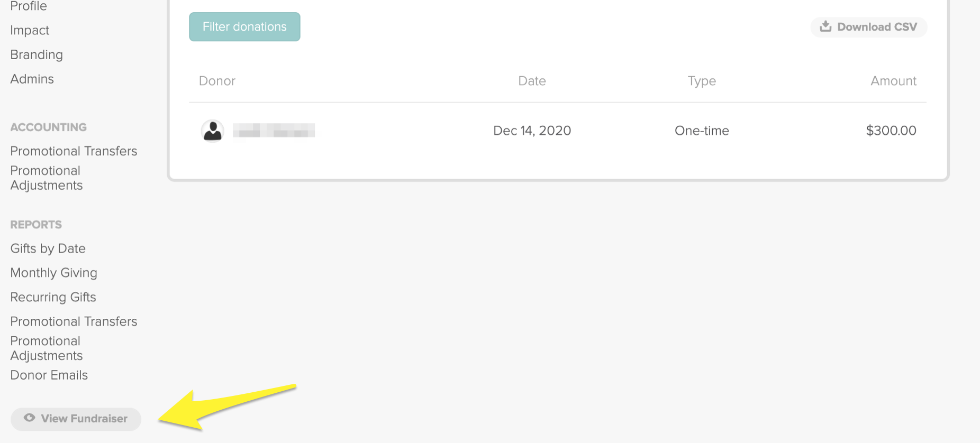This screenshot has width=980, height=443.
Task: Select Recurring Gifts report
Action: pyautogui.click(x=53, y=297)
